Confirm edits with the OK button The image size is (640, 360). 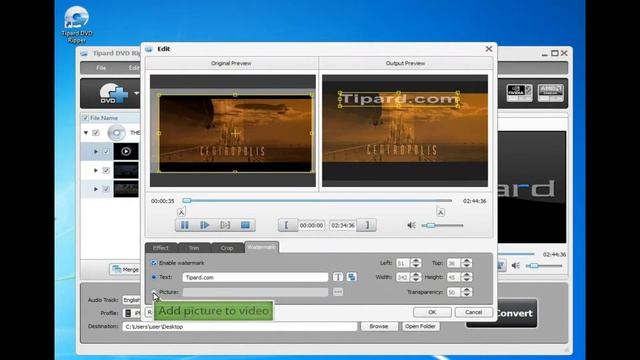click(x=432, y=312)
